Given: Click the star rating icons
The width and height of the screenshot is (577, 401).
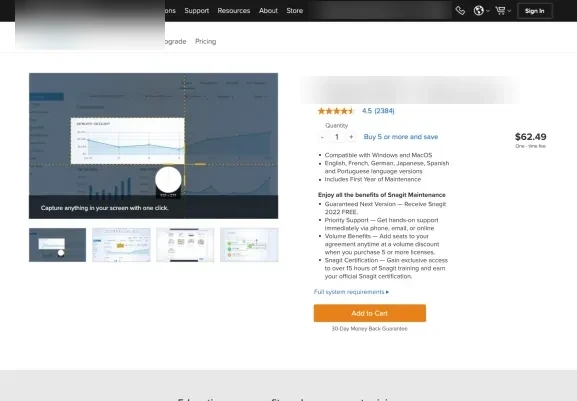Looking at the screenshot, I should tap(336, 111).
